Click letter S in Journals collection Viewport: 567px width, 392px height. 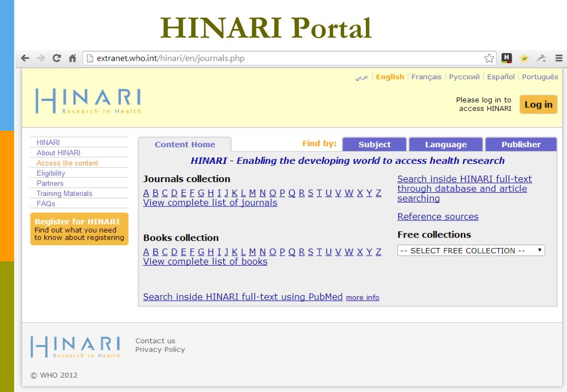(310, 193)
